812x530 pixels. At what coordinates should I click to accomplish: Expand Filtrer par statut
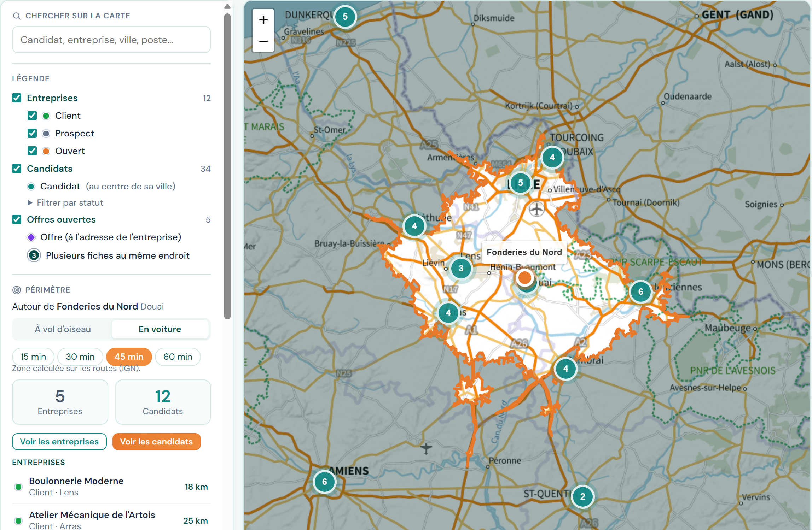click(65, 203)
